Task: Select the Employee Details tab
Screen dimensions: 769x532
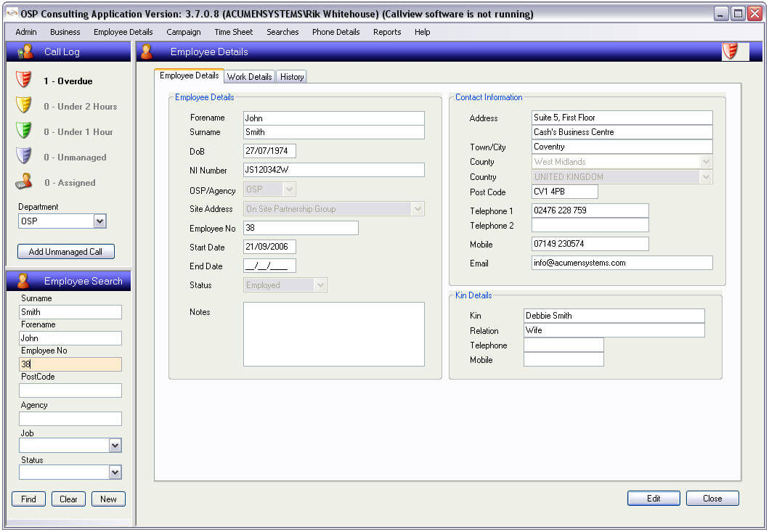Action: pos(190,75)
